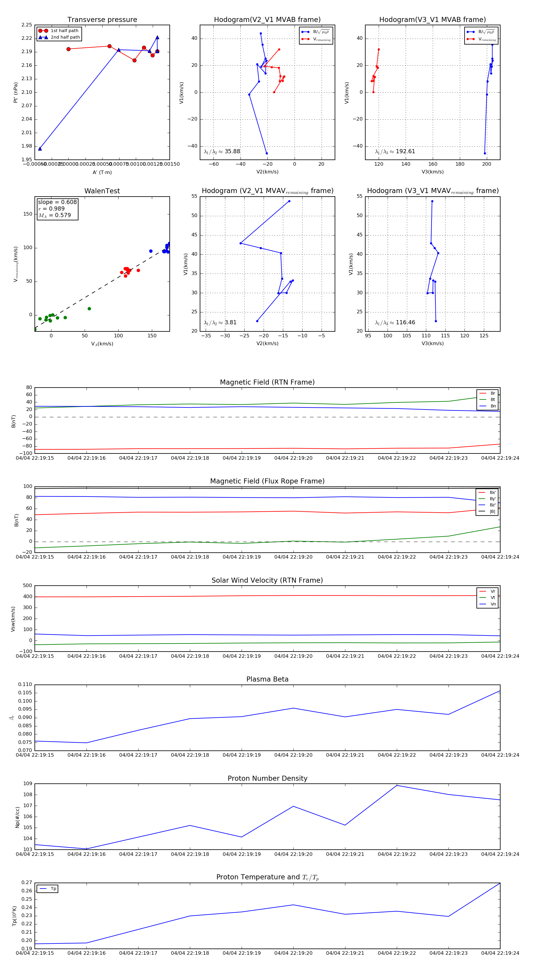Click the "A' (T·m)" x-axis label
This screenshot has width=535, height=980.
coord(102,172)
